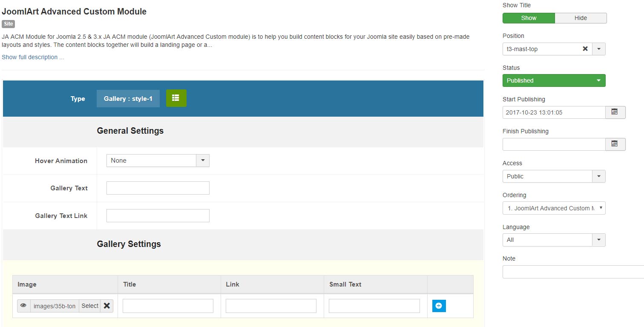
Task: Open the Ordering select list
Action: pos(554,208)
